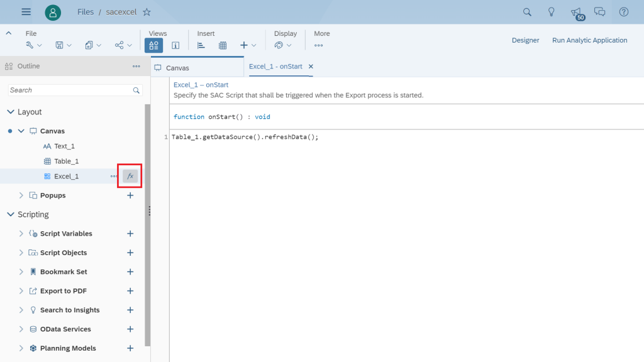Viewport: 644px width, 362px height.
Task: Select Excel_1 in the outline
Action: [x=67, y=177]
